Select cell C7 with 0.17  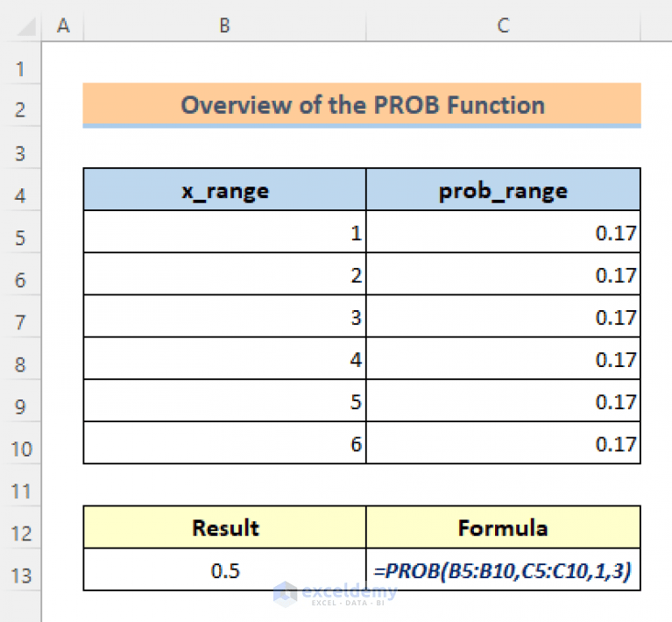click(503, 316)
